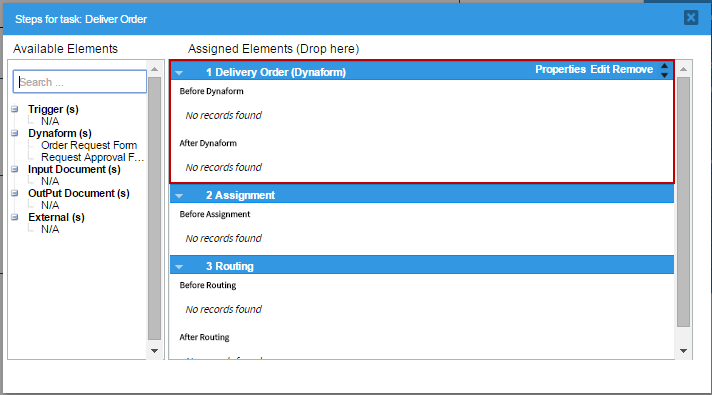Click the Available Elements scroll up arrow
Viewport: 712px width, 395px height.
pos(154,69)
